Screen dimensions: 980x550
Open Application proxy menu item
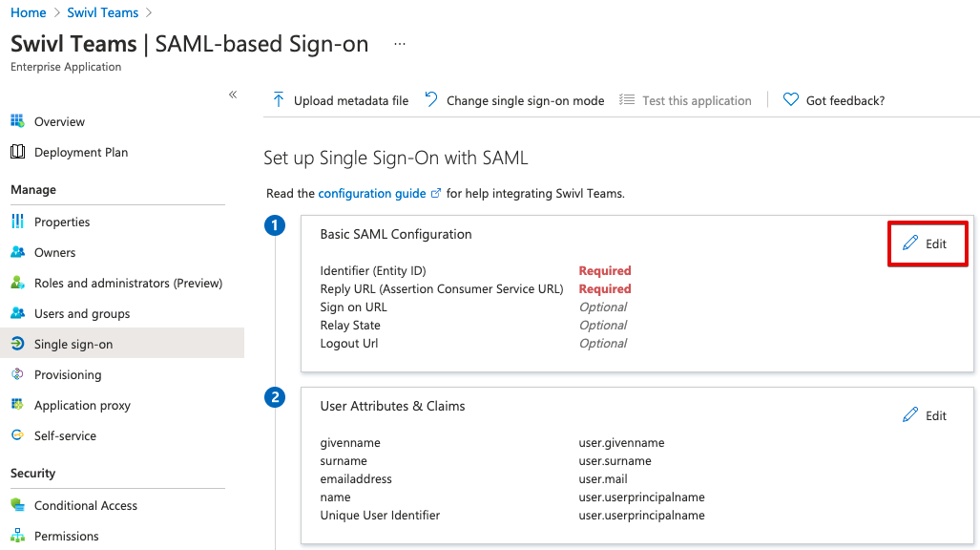tap(82, 405)
